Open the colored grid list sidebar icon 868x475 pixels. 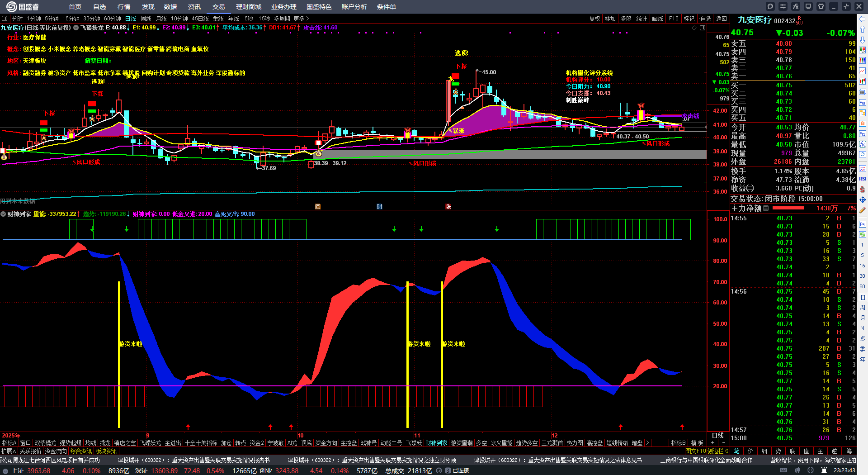863,61
